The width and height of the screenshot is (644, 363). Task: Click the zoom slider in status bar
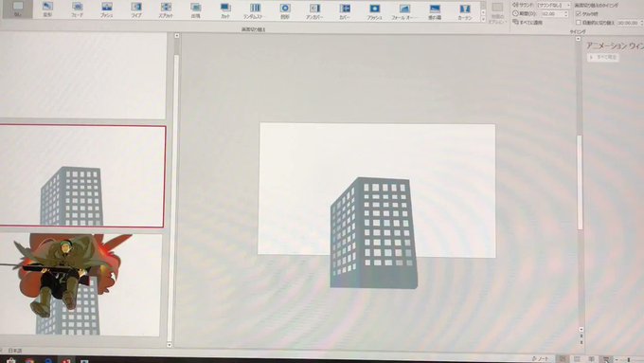[629, 360]
